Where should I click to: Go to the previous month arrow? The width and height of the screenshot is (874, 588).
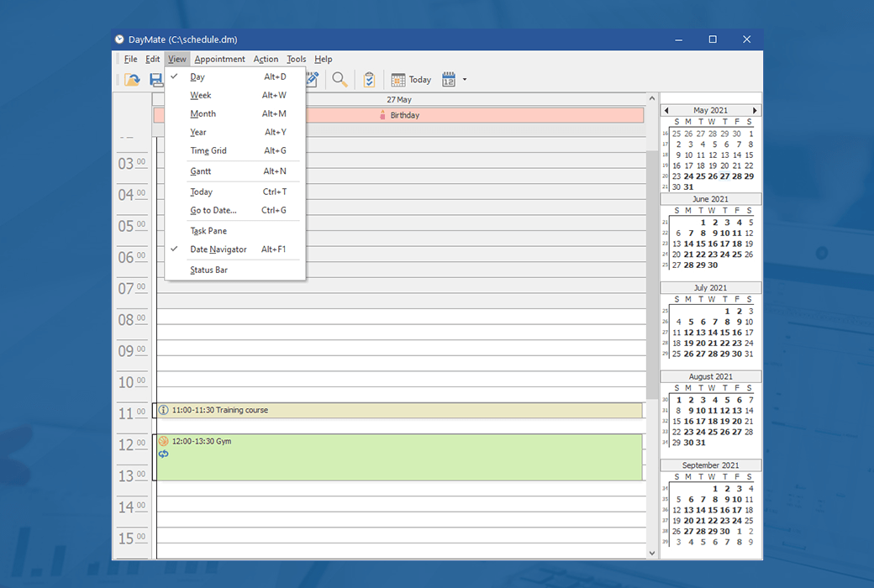(x=666, y=110)
